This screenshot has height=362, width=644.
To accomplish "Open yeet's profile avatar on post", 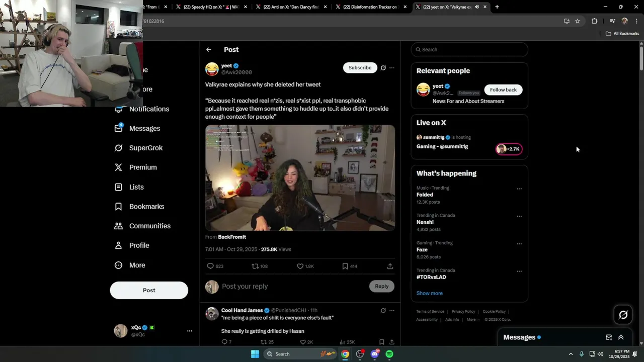I will pyautogui.click(x=212, y=69).
